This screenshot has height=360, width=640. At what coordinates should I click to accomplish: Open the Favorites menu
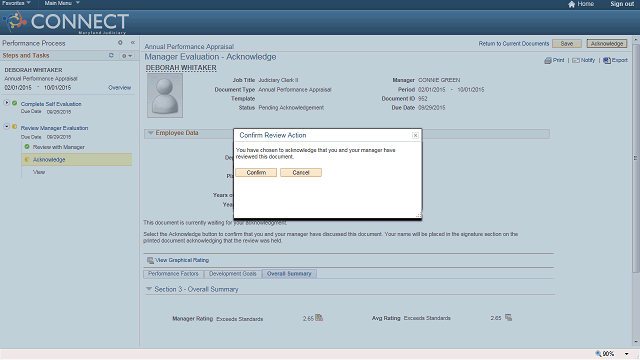(16, 3)
